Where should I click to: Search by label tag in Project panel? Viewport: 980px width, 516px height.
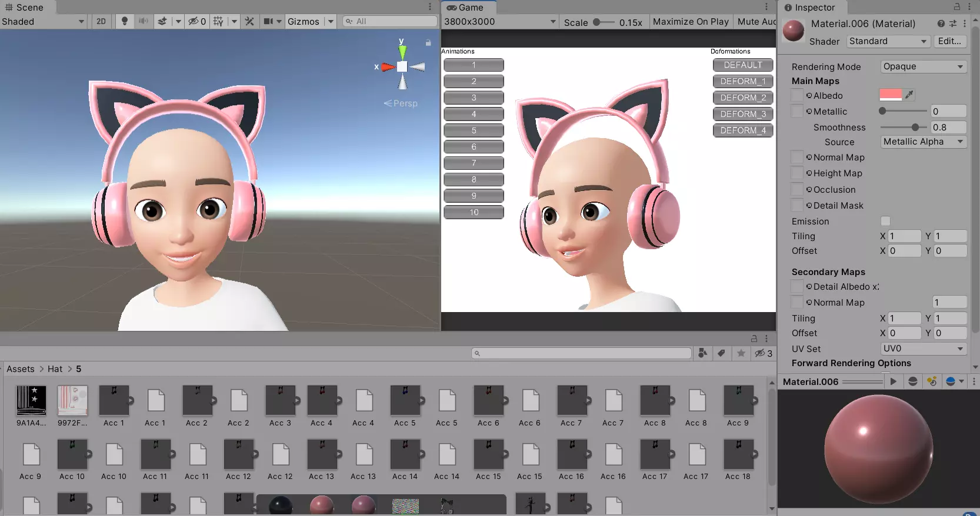click(721, 353)
